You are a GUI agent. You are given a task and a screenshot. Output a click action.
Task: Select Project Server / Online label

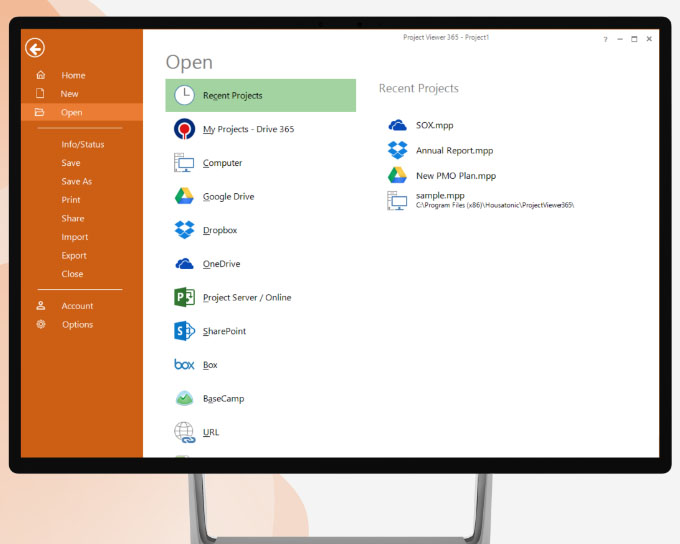247,298
